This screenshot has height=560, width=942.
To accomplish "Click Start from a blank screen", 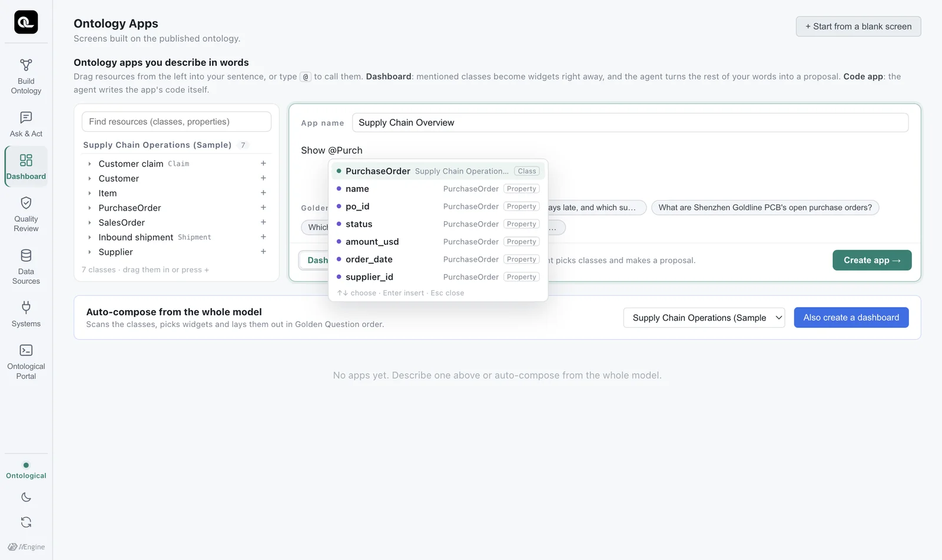I will [x=858, y=26].
